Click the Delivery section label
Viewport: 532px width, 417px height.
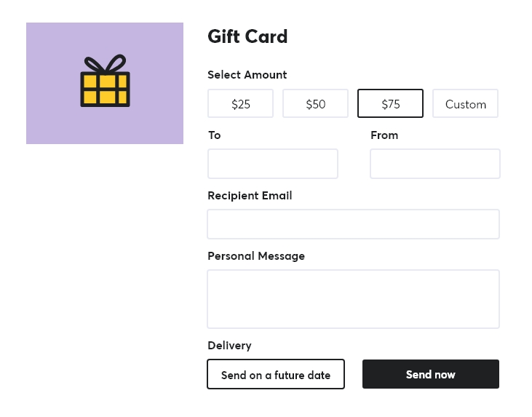pyautogui.click(x=229, y=345)
